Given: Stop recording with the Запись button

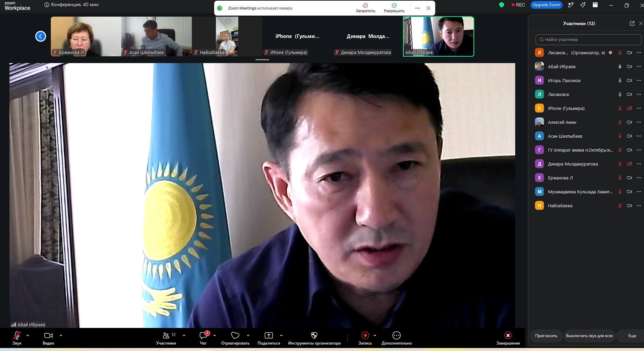Looking at the screenshot, I should 365,338.
